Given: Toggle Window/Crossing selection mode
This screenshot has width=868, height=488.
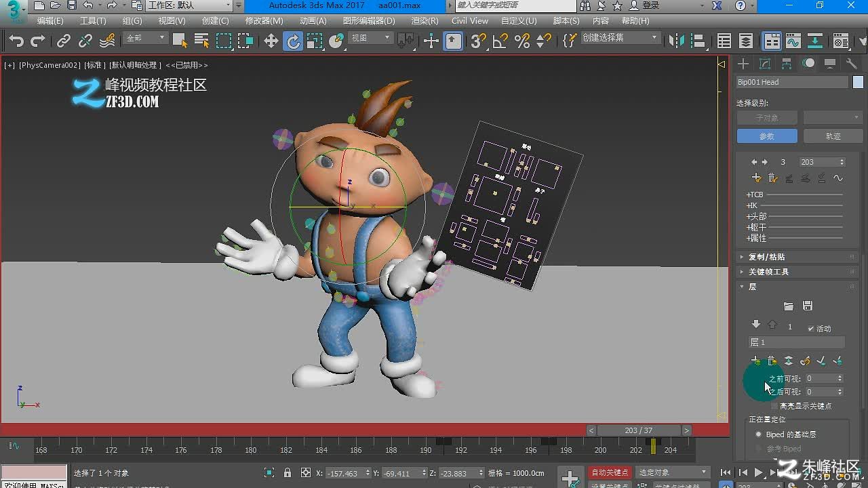Looking at the screenshot, I should 245,41.
